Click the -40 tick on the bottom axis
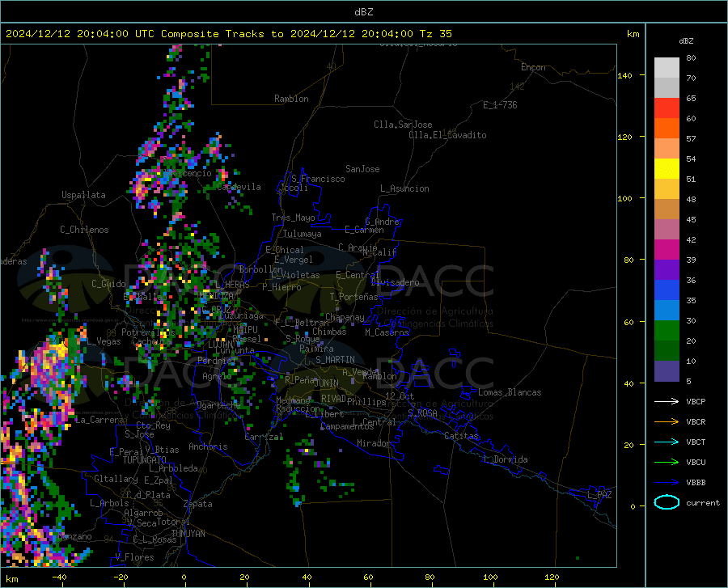Image resolution: width=728 pixels, height=588 pixels. (x=59, y=577)
